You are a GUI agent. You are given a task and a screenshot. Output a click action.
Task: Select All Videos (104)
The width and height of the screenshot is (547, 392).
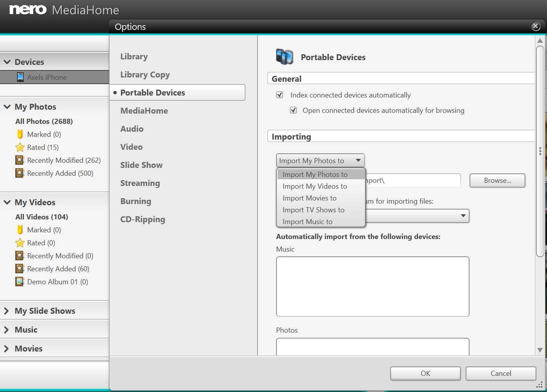(42, 217)
